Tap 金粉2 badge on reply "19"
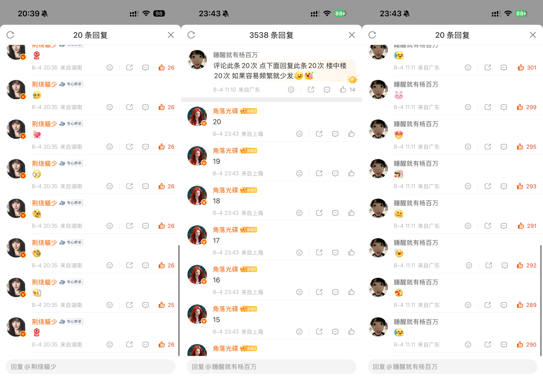The width and height of the screenshot is (543, 392). (x=249, y=151)
